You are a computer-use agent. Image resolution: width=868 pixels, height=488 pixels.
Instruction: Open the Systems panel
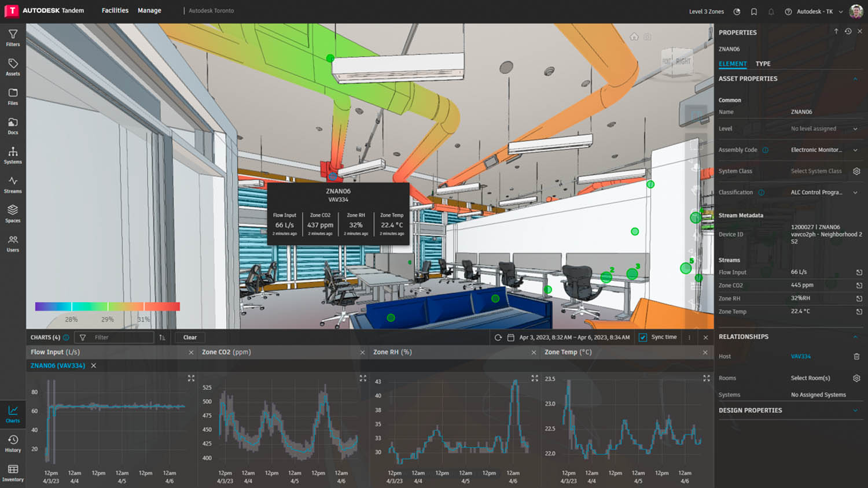13,155
